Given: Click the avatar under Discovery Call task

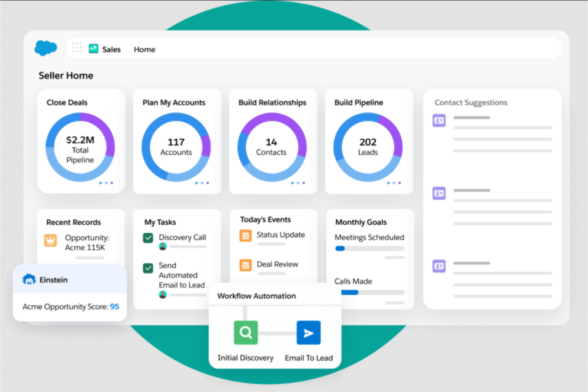Looking at the screenshot, I should [162, 247].
